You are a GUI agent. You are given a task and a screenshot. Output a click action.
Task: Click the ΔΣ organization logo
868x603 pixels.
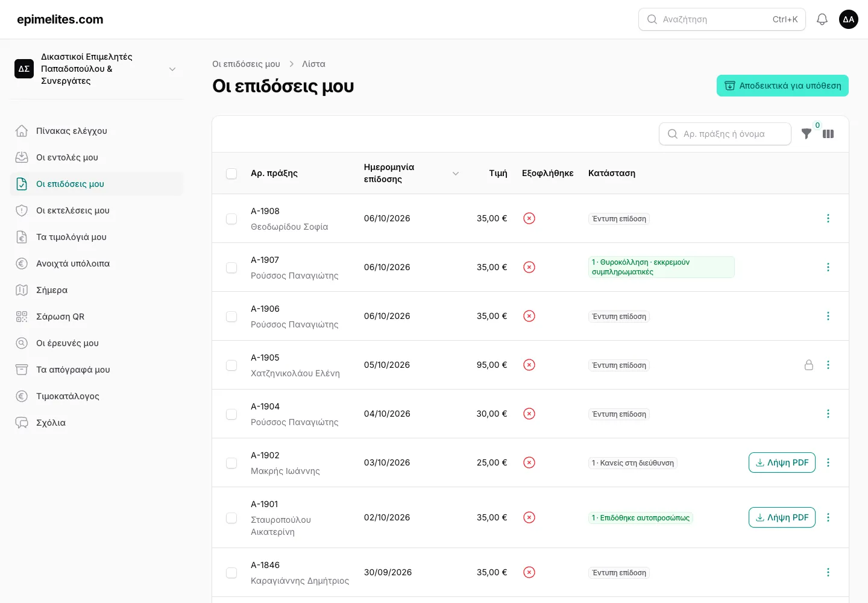coord(24,69)
